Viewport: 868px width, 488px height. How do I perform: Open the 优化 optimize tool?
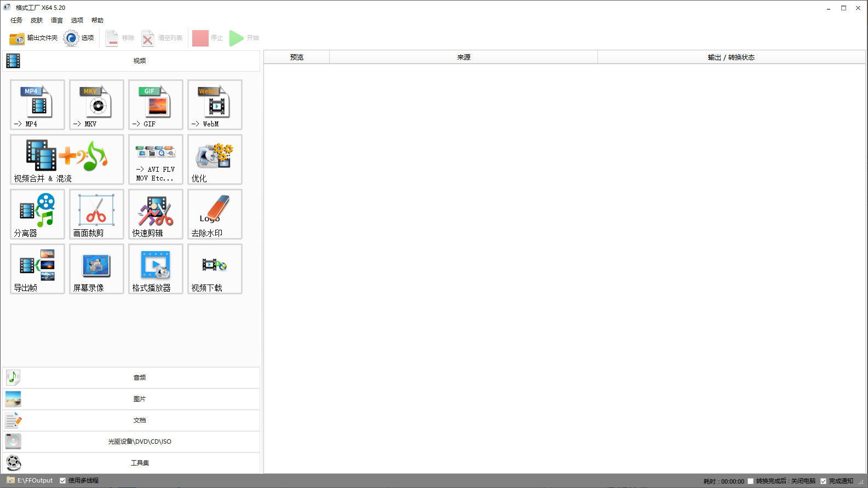pos(215,159)
